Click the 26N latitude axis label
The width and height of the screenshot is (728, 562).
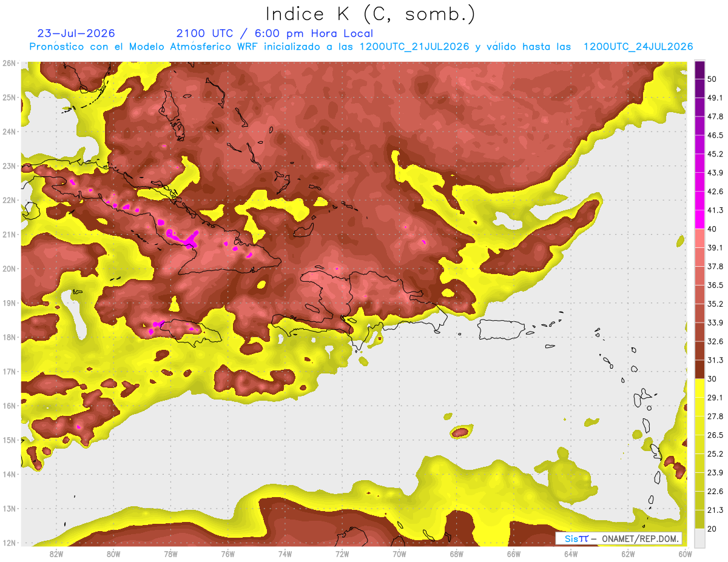click(9, 63)
